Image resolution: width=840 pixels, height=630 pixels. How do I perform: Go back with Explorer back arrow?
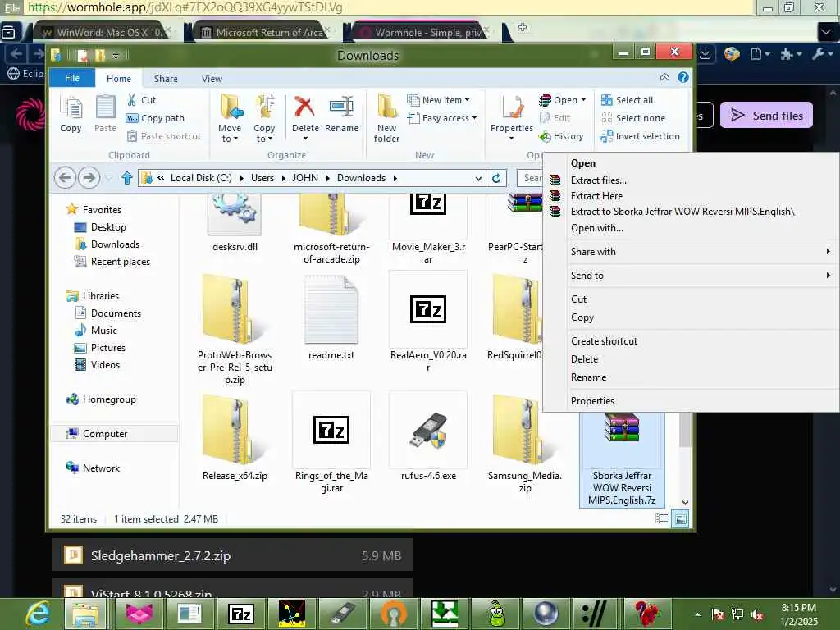(66, 178)
